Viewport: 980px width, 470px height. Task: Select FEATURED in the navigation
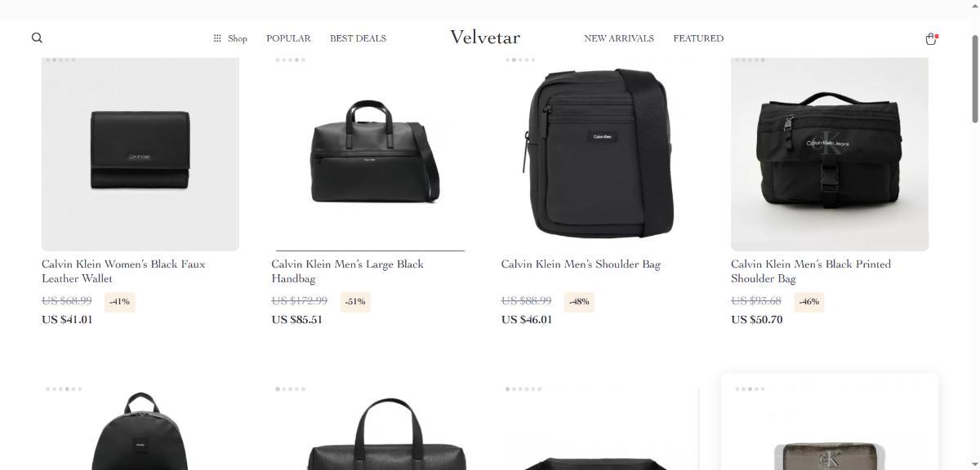698,38
